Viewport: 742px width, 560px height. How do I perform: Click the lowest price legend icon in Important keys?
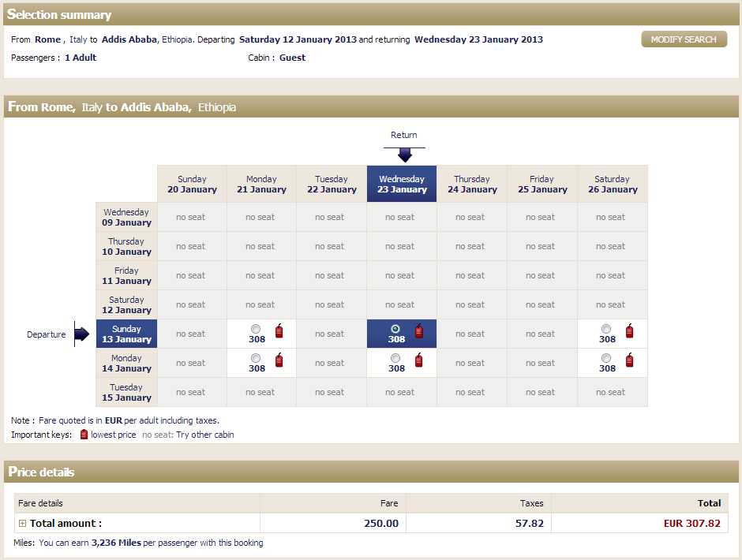coord(84,435)
